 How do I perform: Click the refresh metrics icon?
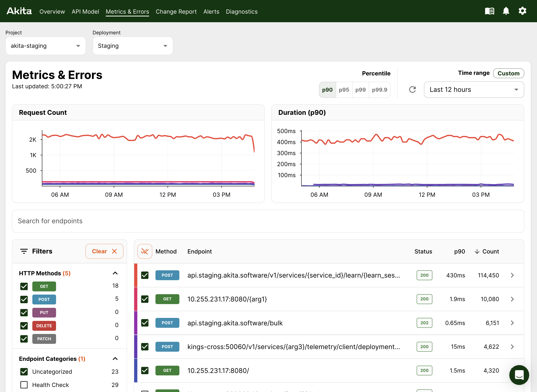(x=412, y=89)
